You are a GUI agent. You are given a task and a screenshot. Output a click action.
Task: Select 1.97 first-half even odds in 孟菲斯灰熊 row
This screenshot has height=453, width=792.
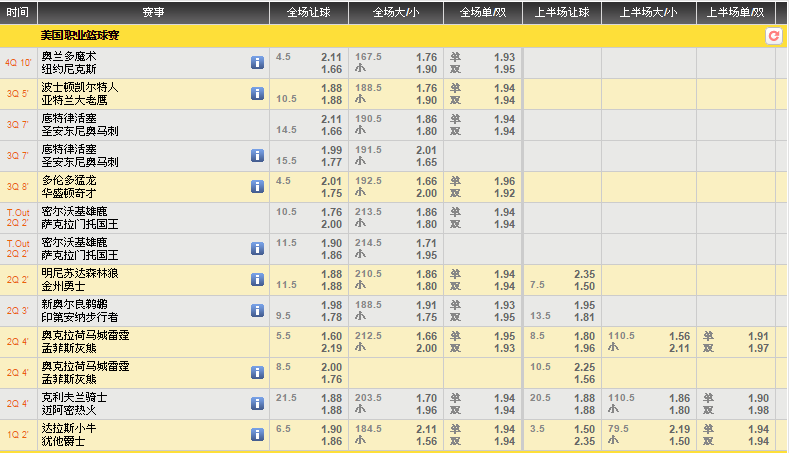pyautogui.click(x=759, y=348)
